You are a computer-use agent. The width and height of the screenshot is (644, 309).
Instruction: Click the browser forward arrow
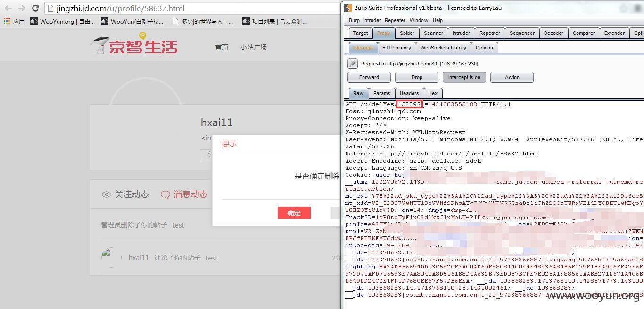pos(22,8)
